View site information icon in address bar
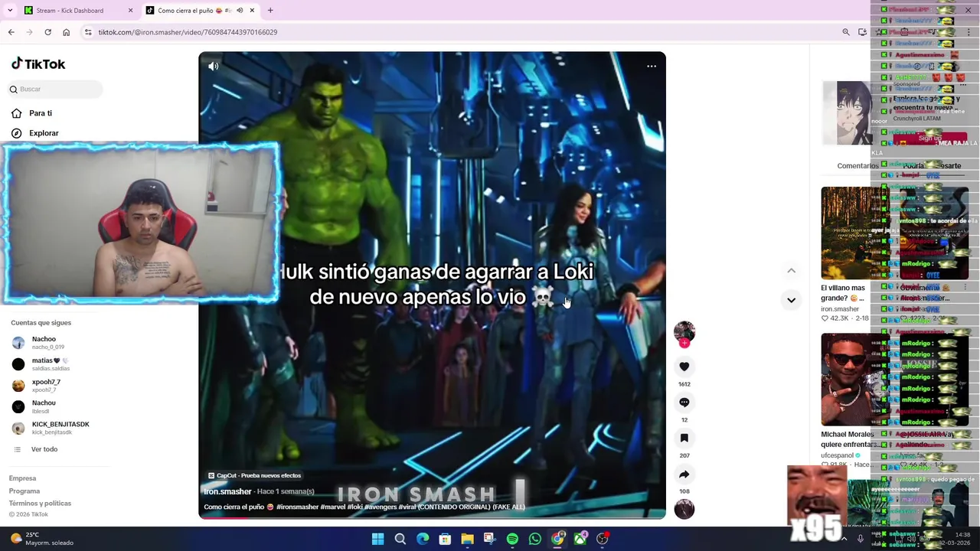 [x=88, y=32]
